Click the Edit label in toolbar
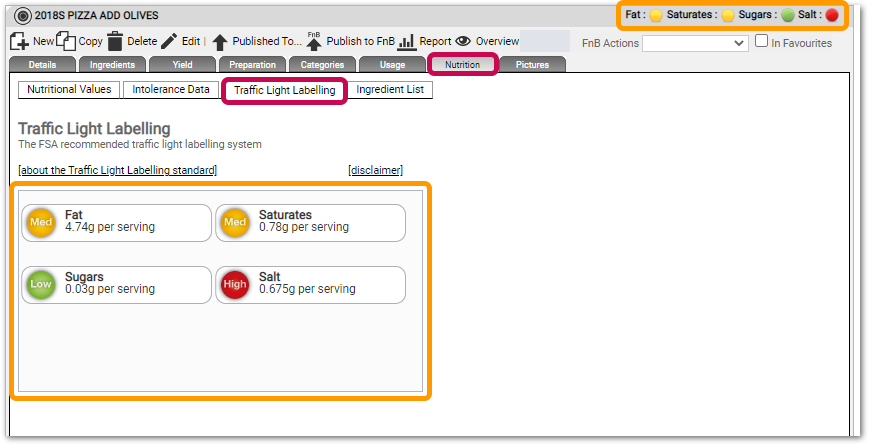869x445 pixels. pyautogui.click(x=191, y=42)
